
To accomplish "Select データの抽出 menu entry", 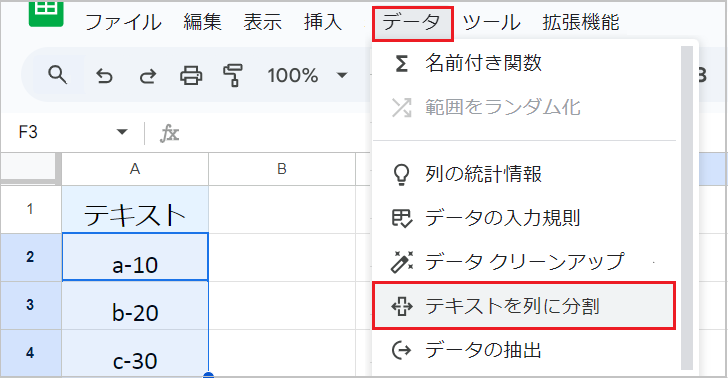I will [525, 350].
